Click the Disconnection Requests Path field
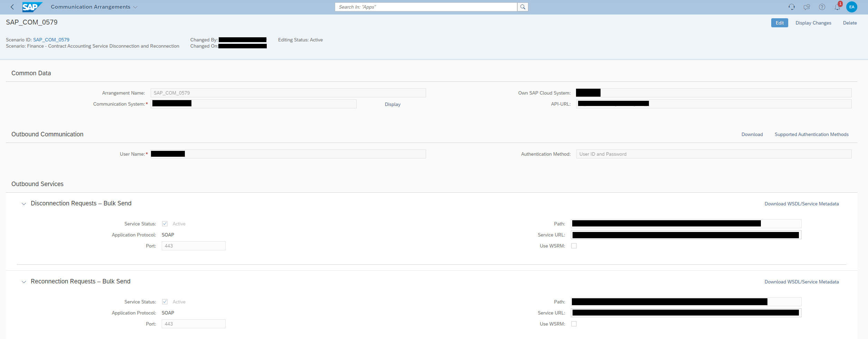The height and width of the screenshot is (339, 868). tap(686, 224)
